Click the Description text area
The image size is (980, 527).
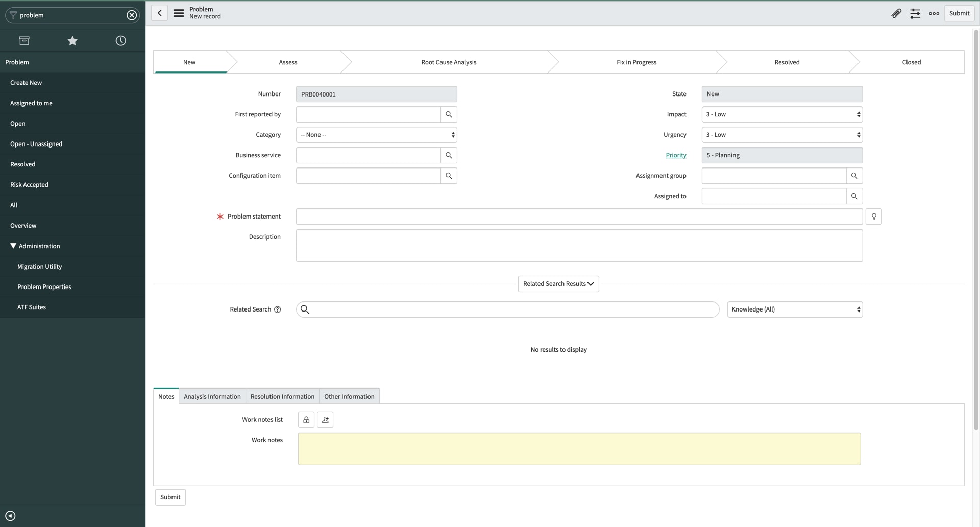pos(579,246)
